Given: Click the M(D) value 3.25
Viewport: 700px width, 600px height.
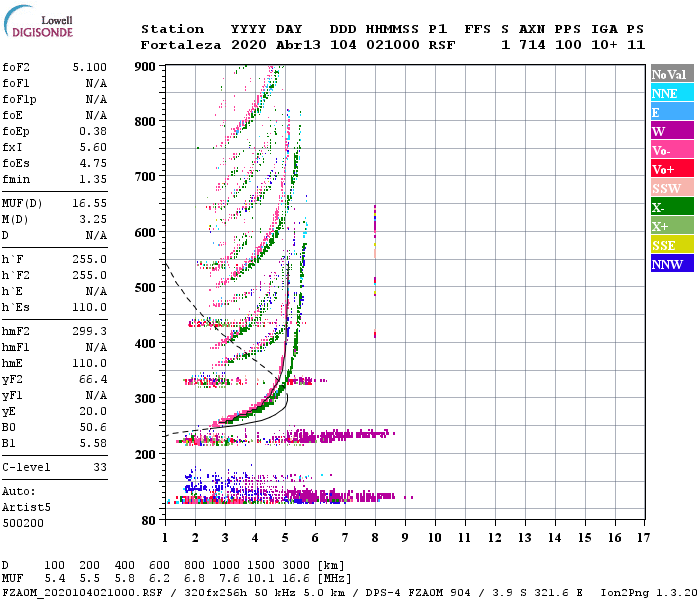Looking at the screenshot, I should click(93, 219).
